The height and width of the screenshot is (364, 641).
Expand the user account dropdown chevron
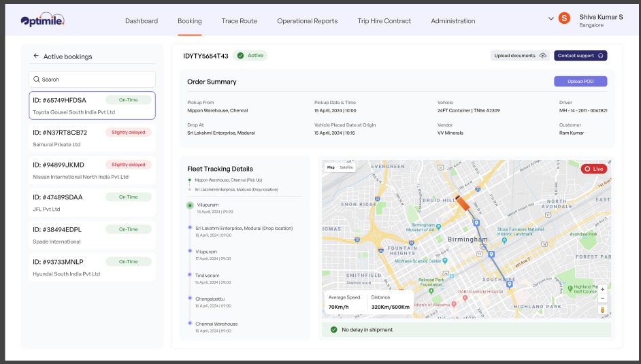pos(551,18)
